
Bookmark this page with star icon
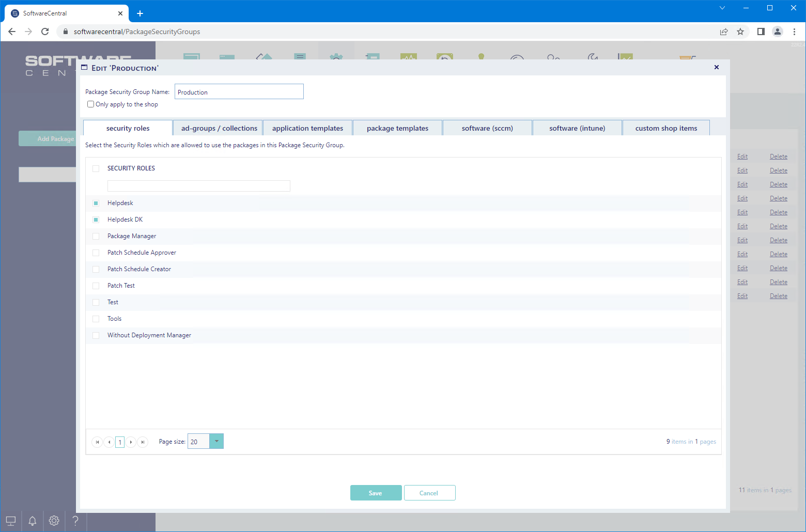(x=740, y=32)
